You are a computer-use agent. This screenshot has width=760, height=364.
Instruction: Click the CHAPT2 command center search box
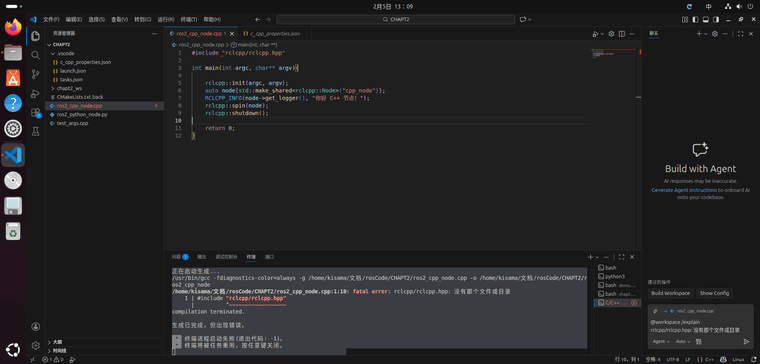(x=396, y=19)
